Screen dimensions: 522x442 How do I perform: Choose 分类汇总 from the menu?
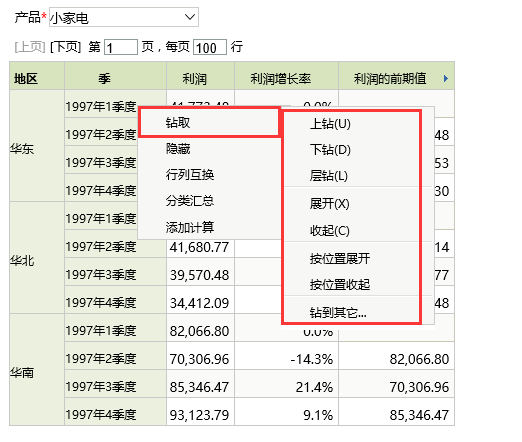[209, 201]
